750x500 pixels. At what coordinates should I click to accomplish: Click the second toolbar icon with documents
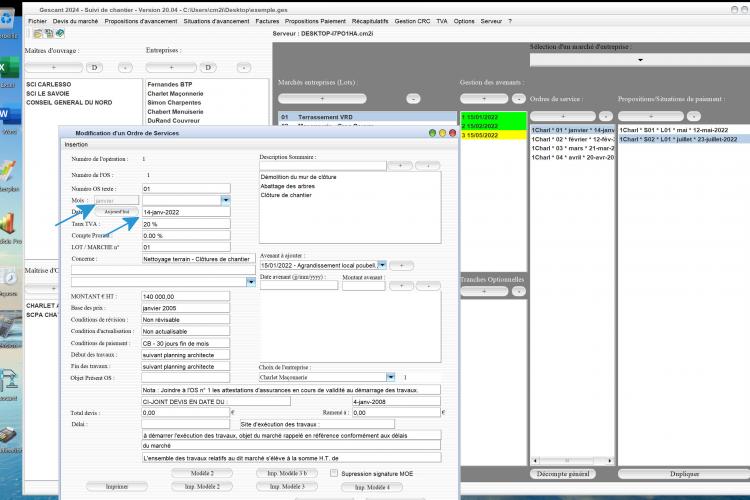pyautogui.click(x=48, y=33)
